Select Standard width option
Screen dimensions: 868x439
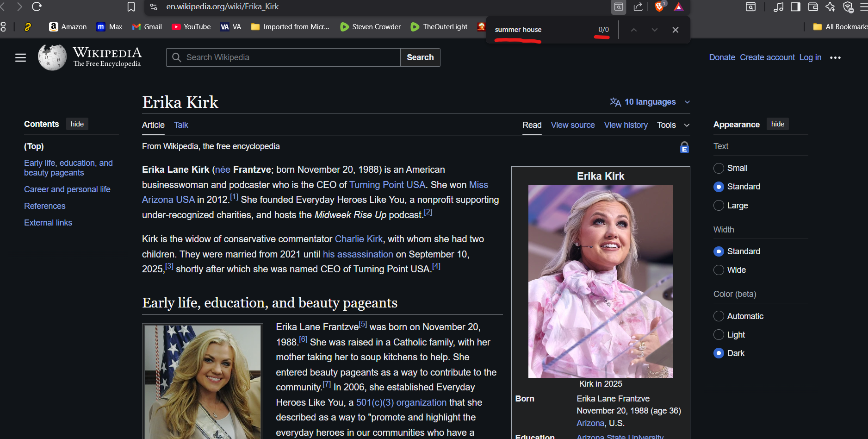click(x=719, y=251)
